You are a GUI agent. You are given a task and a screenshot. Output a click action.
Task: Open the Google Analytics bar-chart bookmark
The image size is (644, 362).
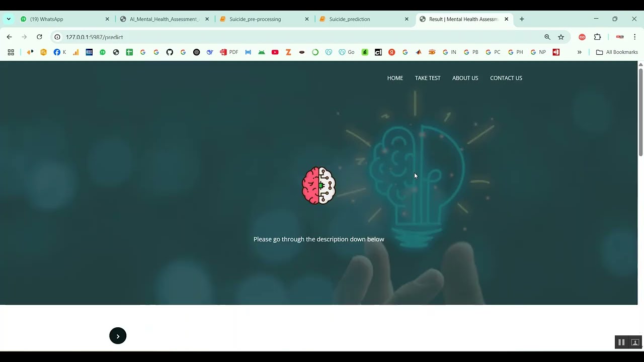click(76, 52)
